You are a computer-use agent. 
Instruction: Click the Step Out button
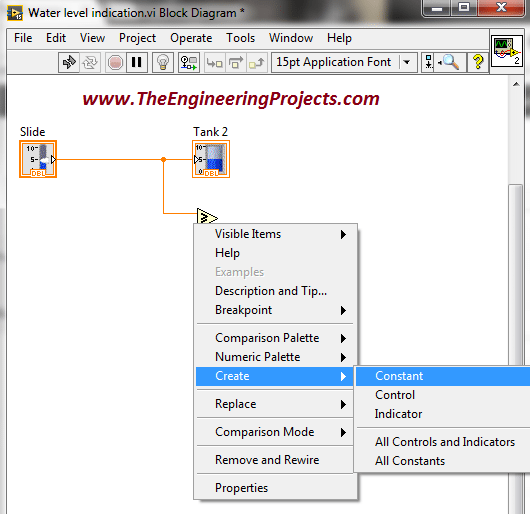click(257, 63)
